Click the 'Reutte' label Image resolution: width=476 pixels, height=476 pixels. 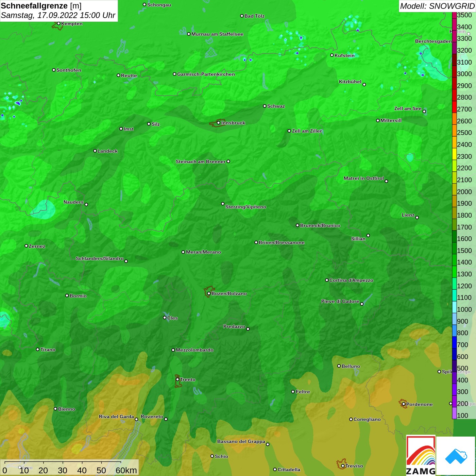point(129,75)
